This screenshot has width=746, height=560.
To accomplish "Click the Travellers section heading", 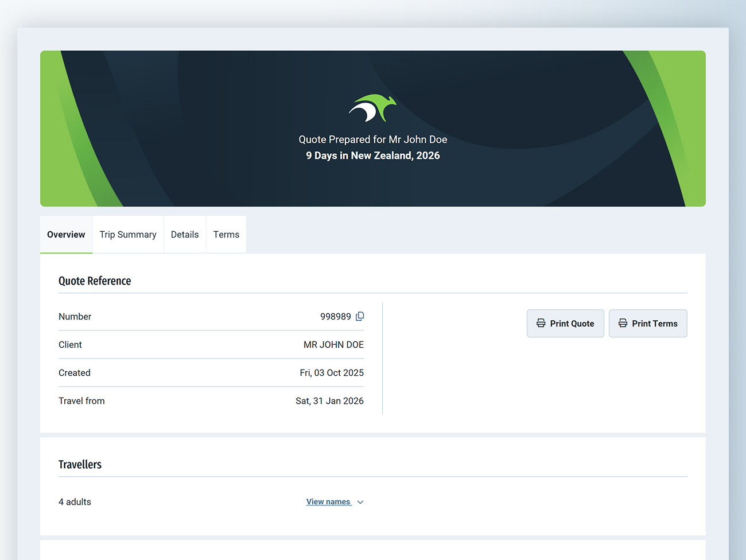I will click(80, 465).
